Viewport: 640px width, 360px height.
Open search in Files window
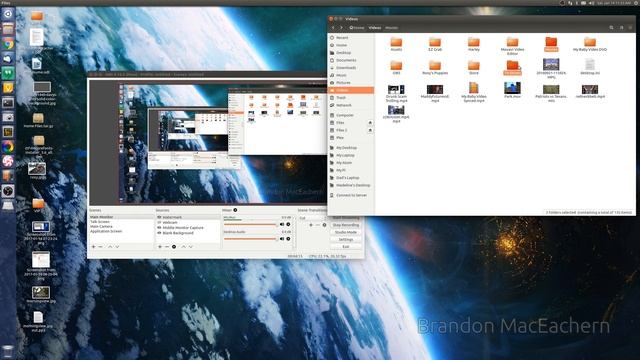[x=611, y=28]
